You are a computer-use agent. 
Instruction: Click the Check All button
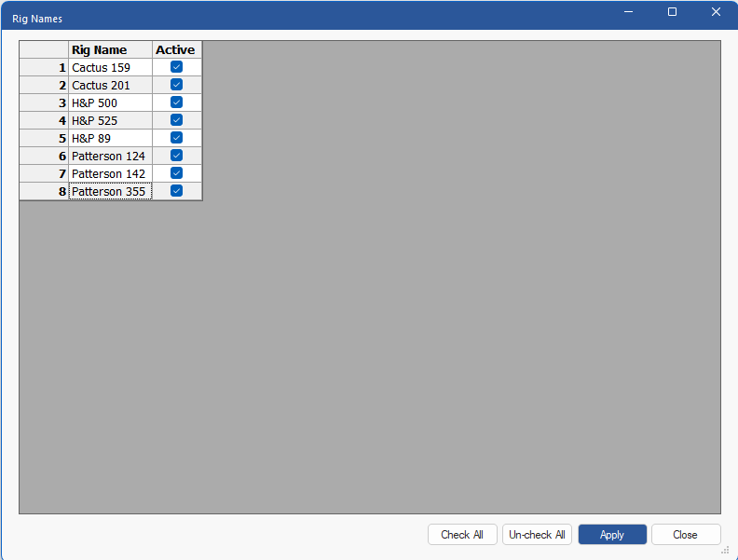coord(462,535)
